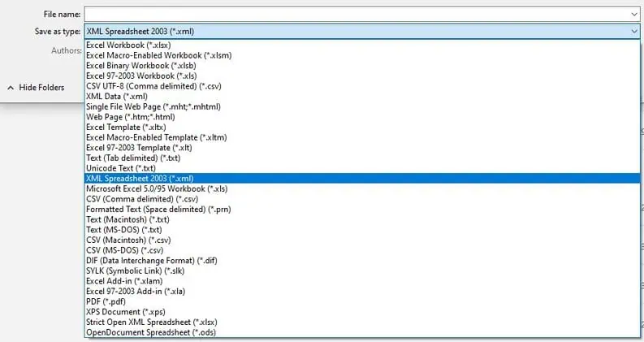Select PDF (*.pdf) file type
Screen dimensions: 644x342
click(362, 301)
